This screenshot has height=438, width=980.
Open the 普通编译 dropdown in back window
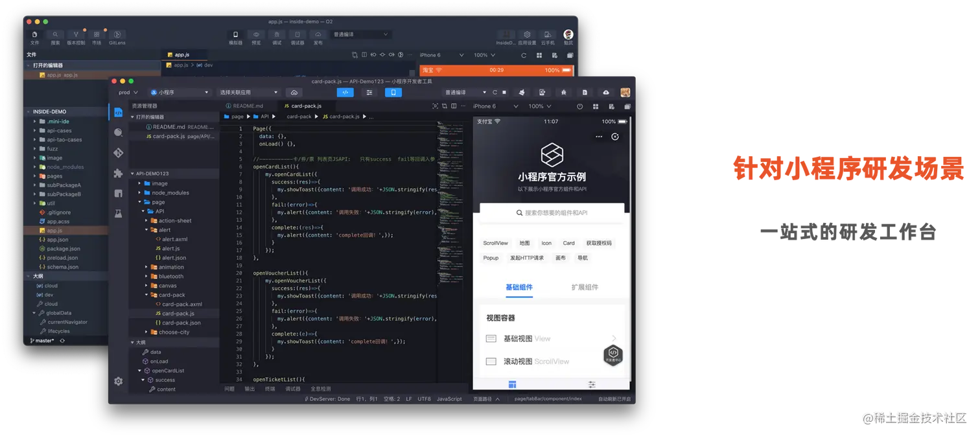tap(360, 34)
